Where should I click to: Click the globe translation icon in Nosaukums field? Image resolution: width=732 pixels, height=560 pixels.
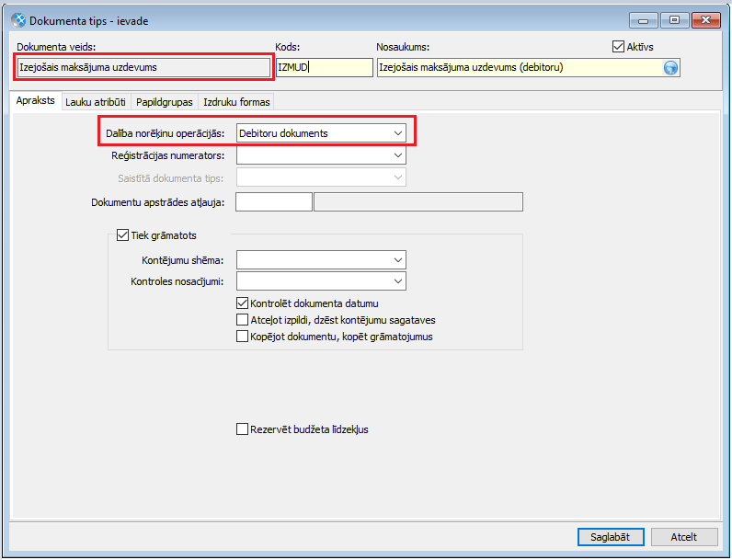point(670,68)
